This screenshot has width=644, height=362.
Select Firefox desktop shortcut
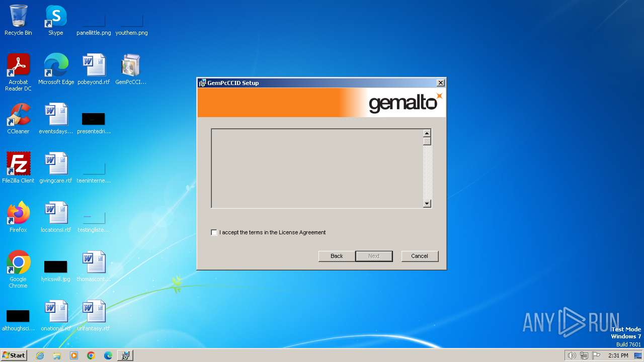pos(18,217)
